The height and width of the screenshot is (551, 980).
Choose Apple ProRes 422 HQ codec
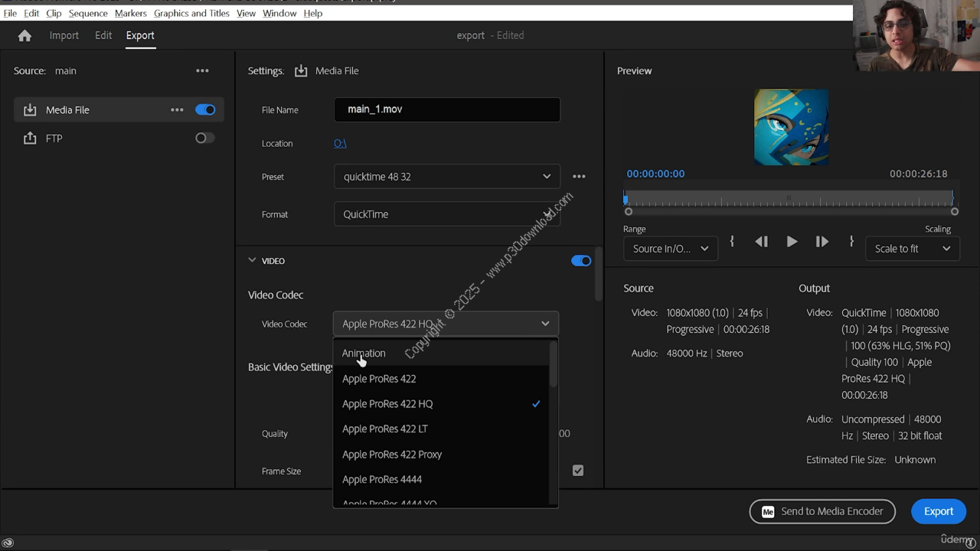point(442,403)
